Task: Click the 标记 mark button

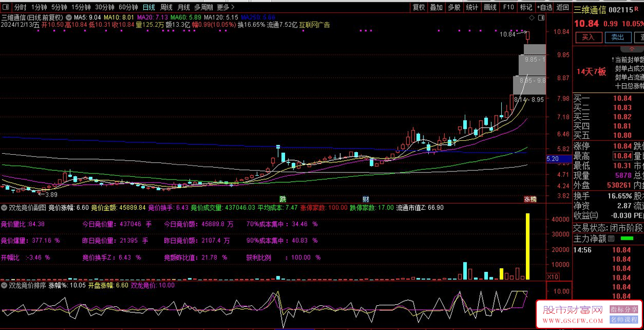Action: pos(526,8)
